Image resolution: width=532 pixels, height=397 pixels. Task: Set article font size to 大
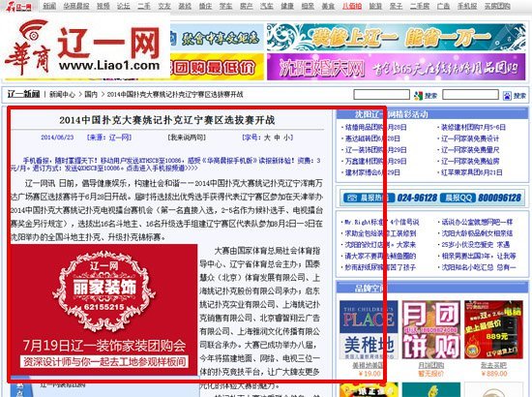click(267, 137)
